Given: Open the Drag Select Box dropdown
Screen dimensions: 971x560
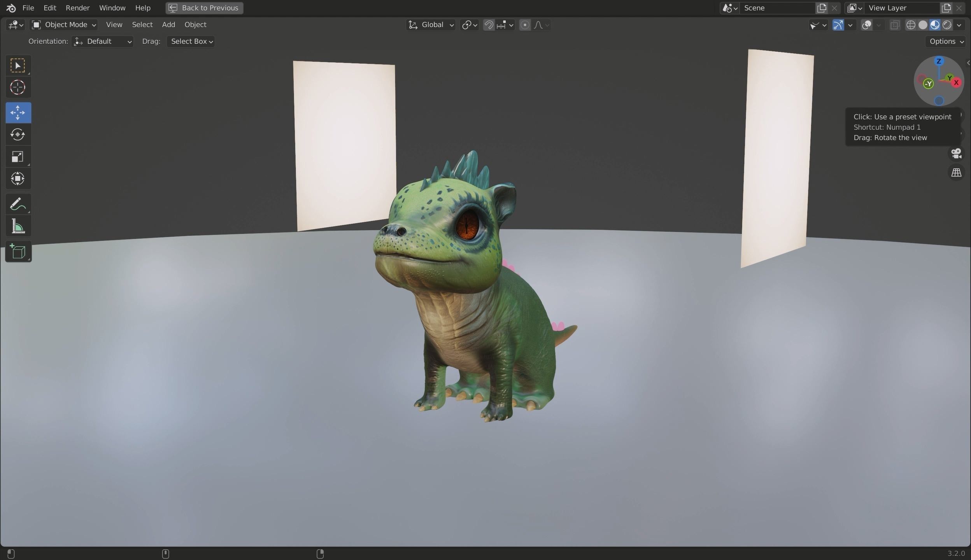Looking at the screenshot, I should [191, 42].
